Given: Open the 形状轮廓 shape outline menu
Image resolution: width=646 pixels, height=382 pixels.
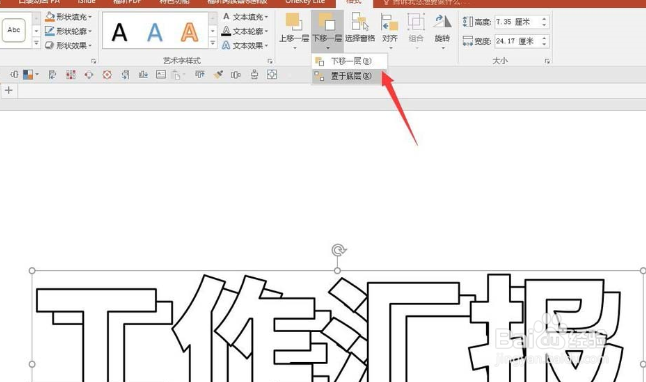Looking at the screenshot, I should pyautogui.click(x=68, y=31).
